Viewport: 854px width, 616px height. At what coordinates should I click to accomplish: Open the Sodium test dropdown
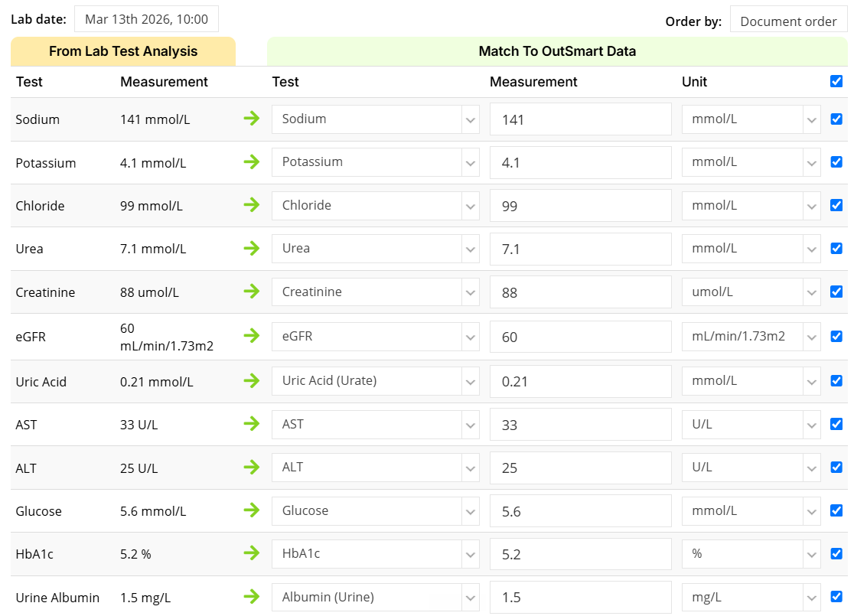coord(375,119)
